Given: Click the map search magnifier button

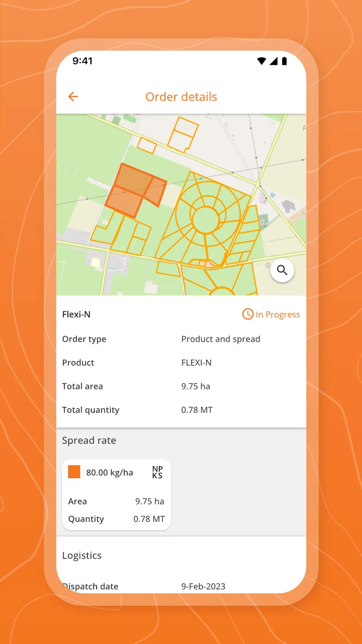Looking at the screenshot, I should pyautogui.click(x=282, y=270).
